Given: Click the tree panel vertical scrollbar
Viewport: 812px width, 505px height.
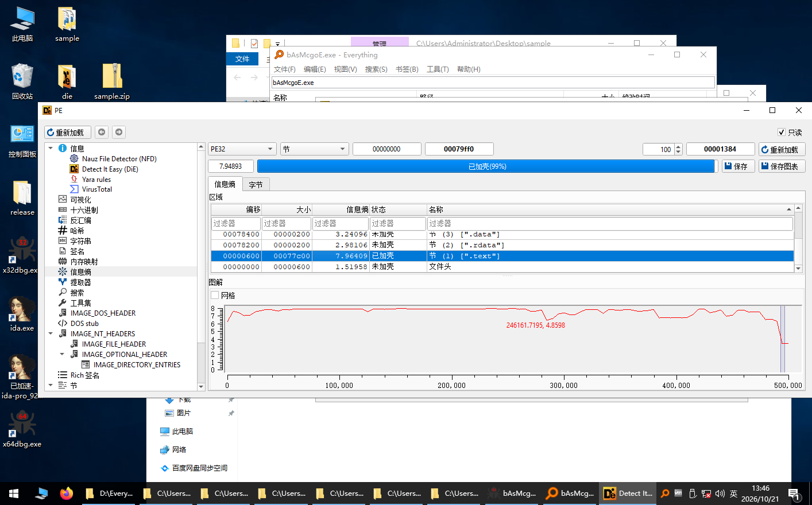Looking at the screenshot, I should pos(201,267).
